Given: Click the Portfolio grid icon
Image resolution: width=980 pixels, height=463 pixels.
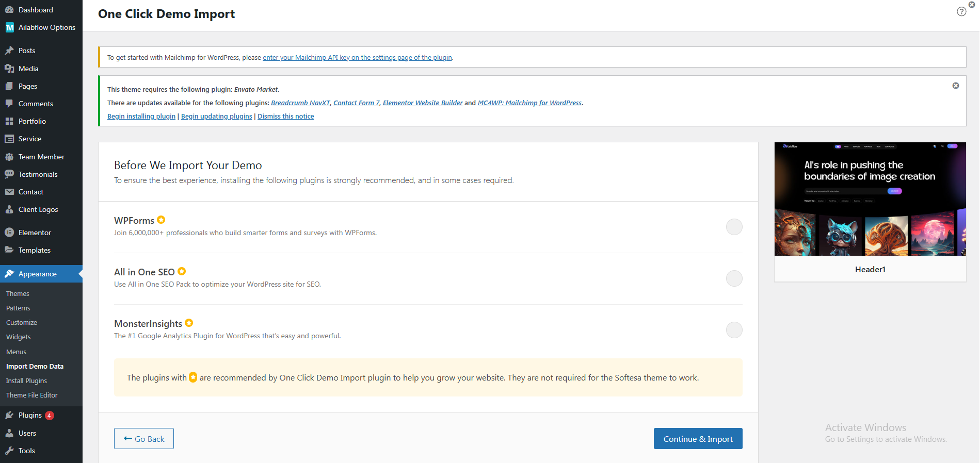Looking at the screenshot, I should [9, 121].
